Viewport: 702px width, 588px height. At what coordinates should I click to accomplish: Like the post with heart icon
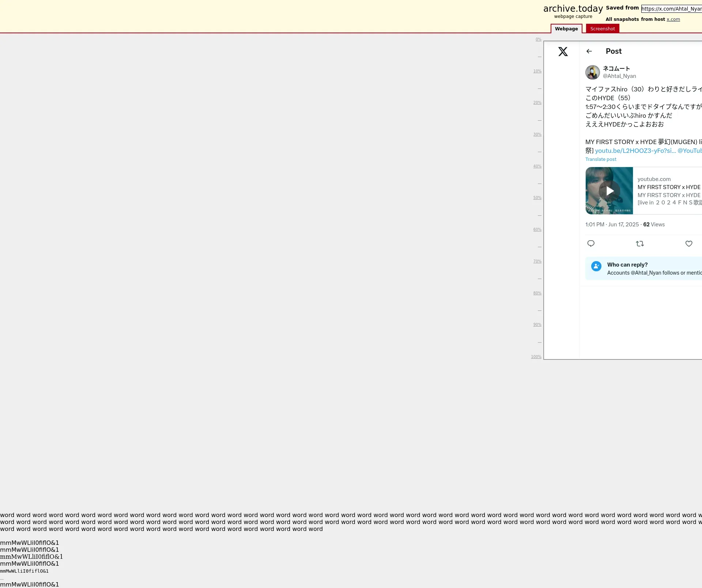point(689,244)
